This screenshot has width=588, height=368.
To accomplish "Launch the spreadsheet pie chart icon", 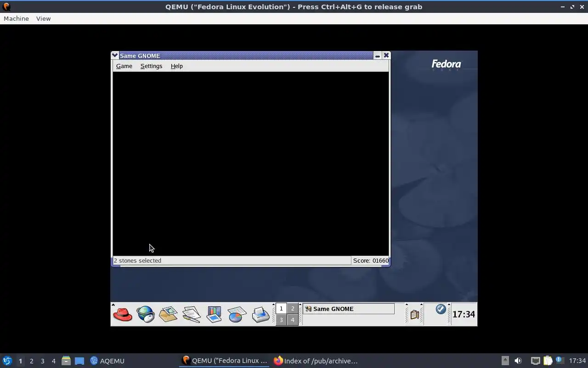I will tap(237, 315).
